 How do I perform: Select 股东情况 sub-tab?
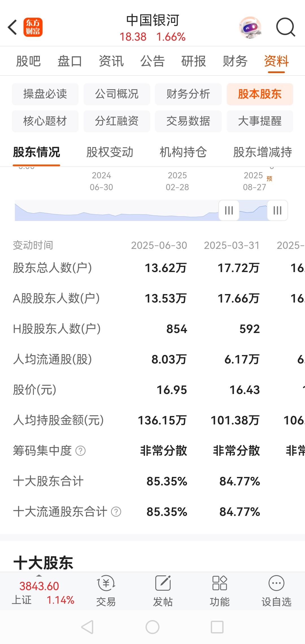[36, 152]
